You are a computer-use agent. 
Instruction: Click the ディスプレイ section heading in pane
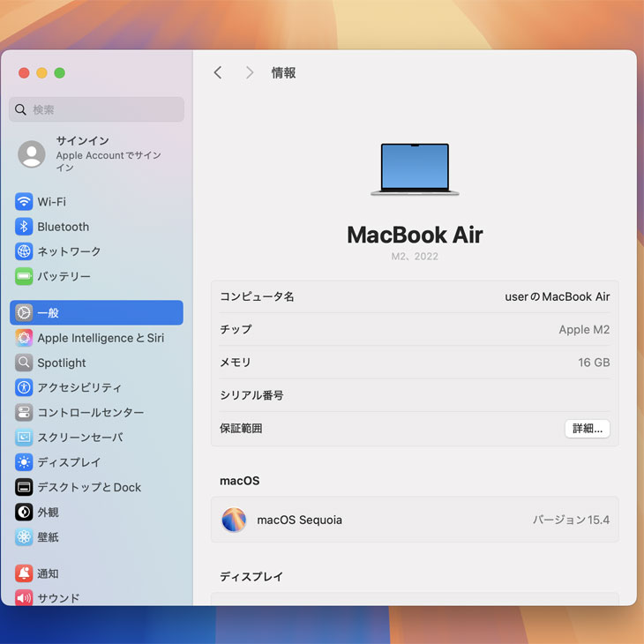tap(251, 577)
